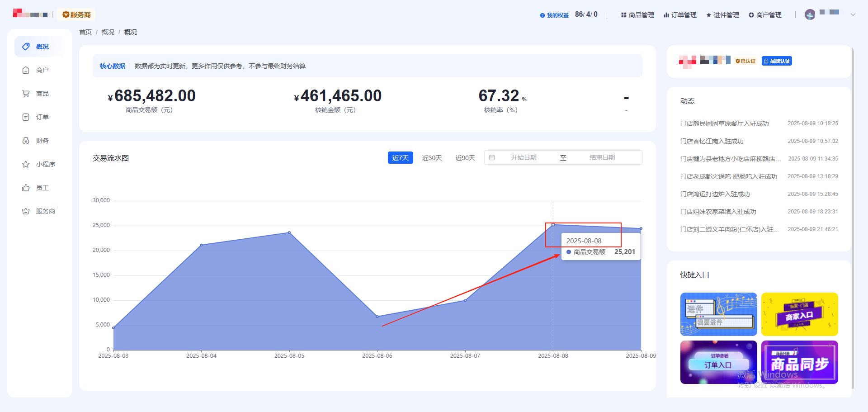Viewport: 868px width, 412px height.
Task: Click the calendar icon in date range field
Action: 492,157
